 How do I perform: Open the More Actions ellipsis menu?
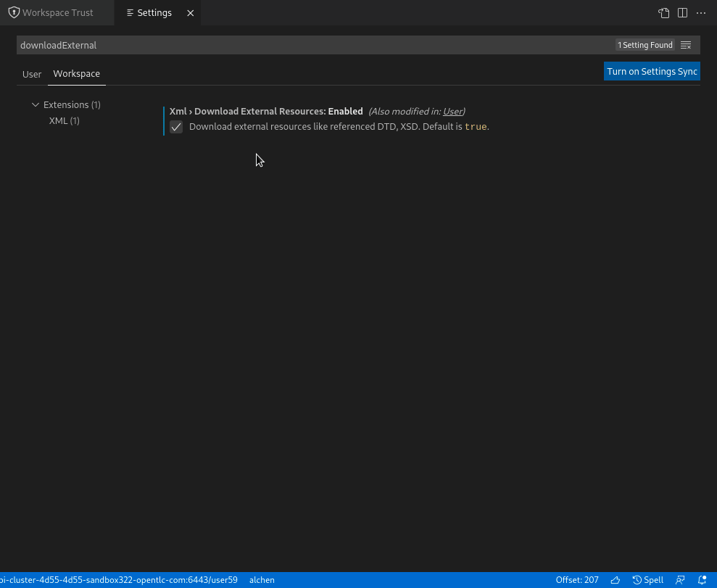coord(700,13)
